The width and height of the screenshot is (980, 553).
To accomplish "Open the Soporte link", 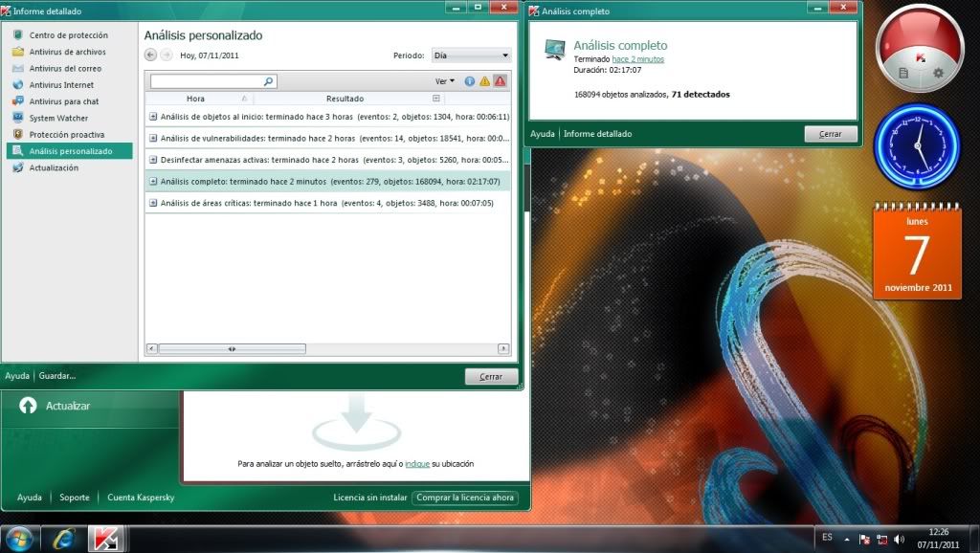I will point(75,498).
